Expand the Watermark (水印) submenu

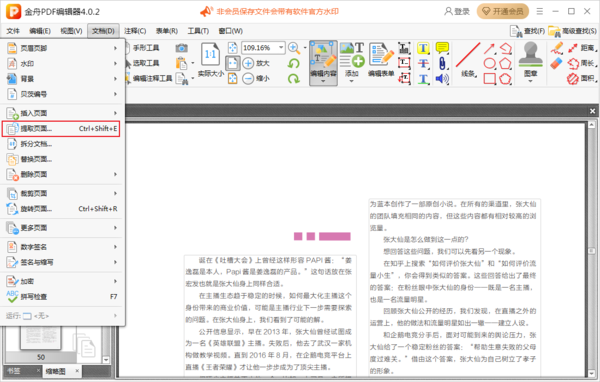point(62,64)
